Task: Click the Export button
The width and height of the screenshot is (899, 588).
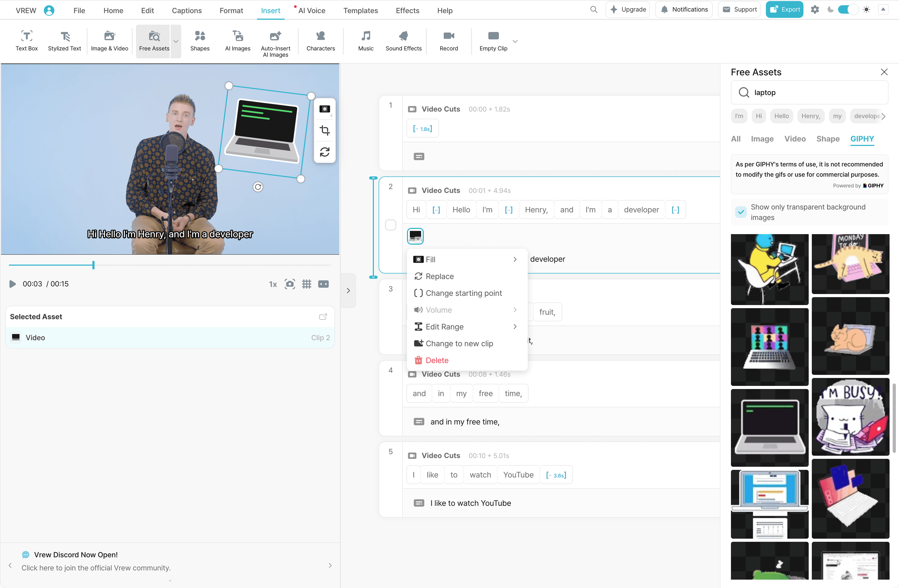Action: 785,9
